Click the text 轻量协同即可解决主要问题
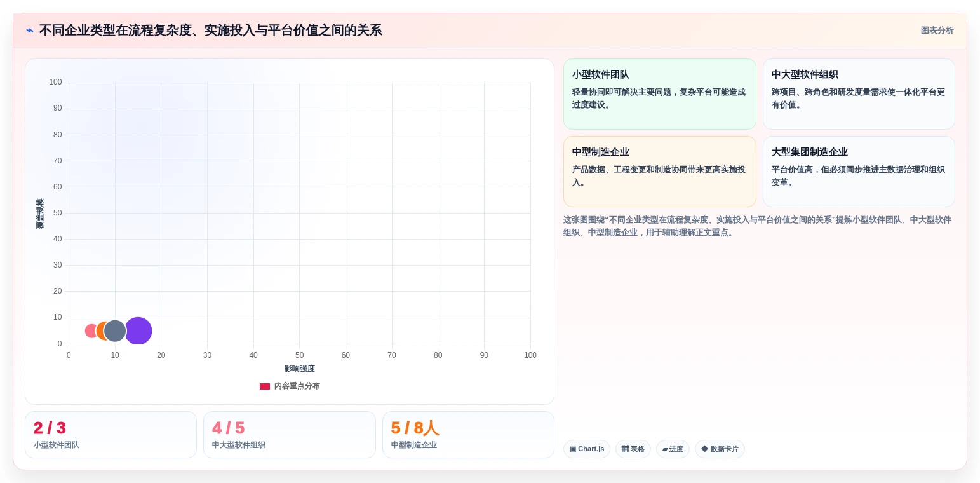The image size is (980, 483). [623, 92]
